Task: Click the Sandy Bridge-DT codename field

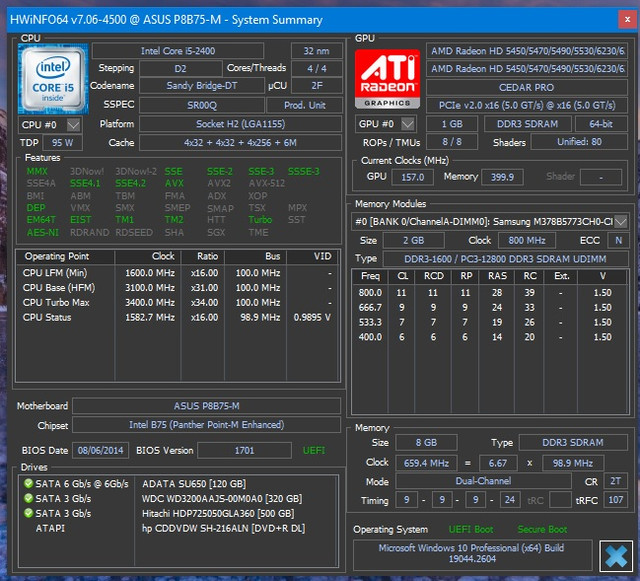Action: 202,86
